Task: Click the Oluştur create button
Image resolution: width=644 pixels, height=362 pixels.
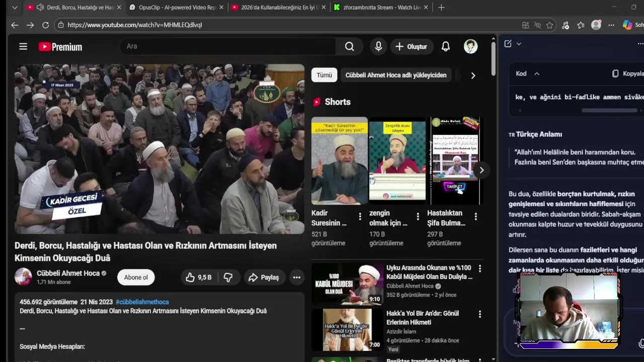Action: coord(411,46)
